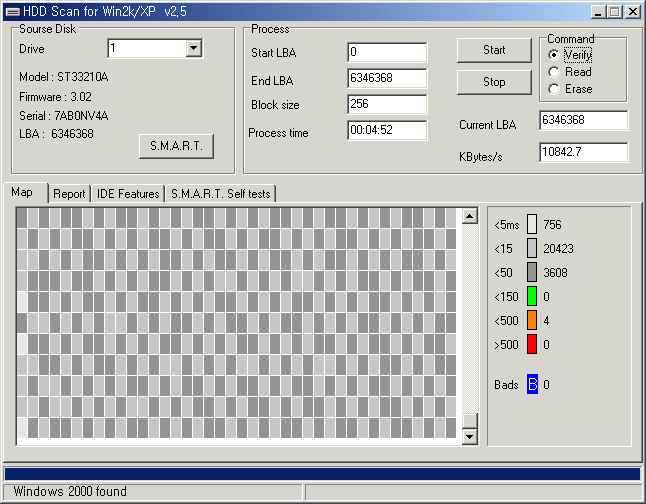Image resolution: width=646 pixels, height=504 pixels.
Task: Click the scan progress bar
Action: pyautogui.click(x=322, y=474)
